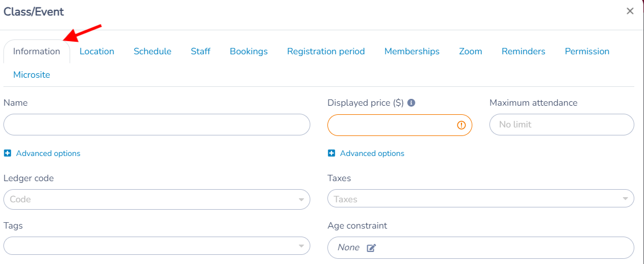This screenshot has width=644, height=264.
Task: Click the Age constraint box showing None
Action: pos(481,247)
